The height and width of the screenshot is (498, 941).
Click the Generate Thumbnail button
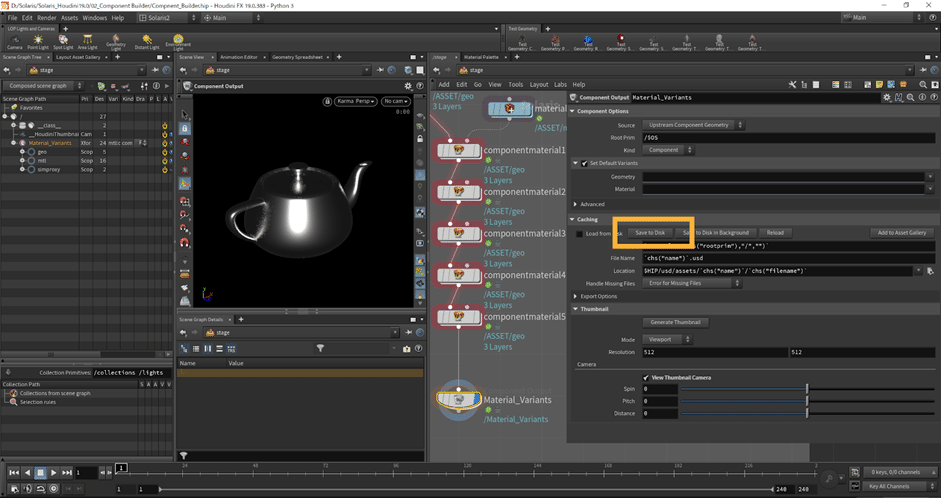coord(676,322)
